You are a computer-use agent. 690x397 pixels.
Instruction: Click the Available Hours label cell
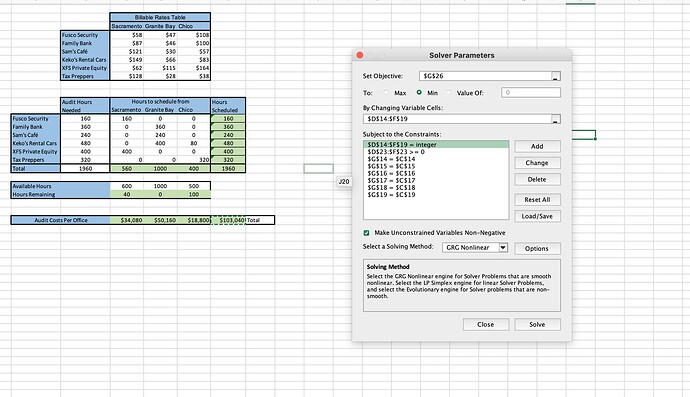click(61, 186)
